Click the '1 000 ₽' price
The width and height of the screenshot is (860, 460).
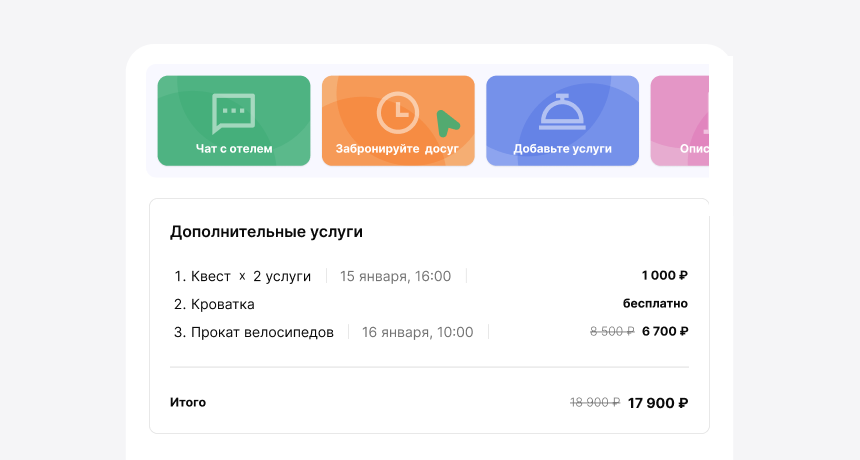pos(665,275)
